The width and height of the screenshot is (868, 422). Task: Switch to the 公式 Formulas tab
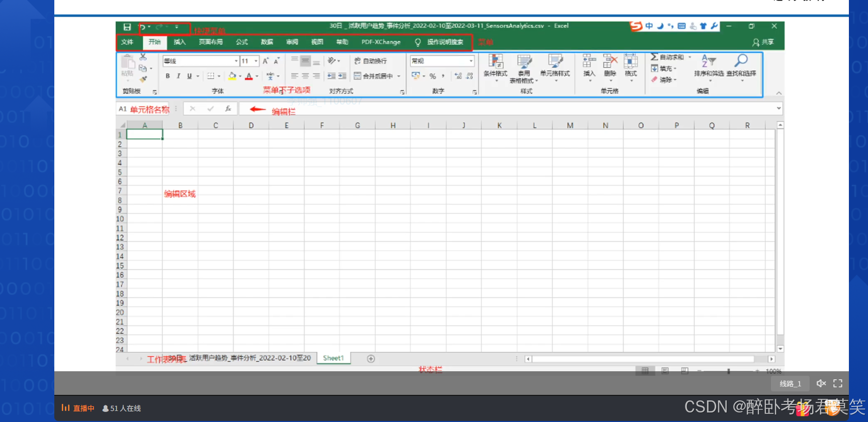point(242,42)
